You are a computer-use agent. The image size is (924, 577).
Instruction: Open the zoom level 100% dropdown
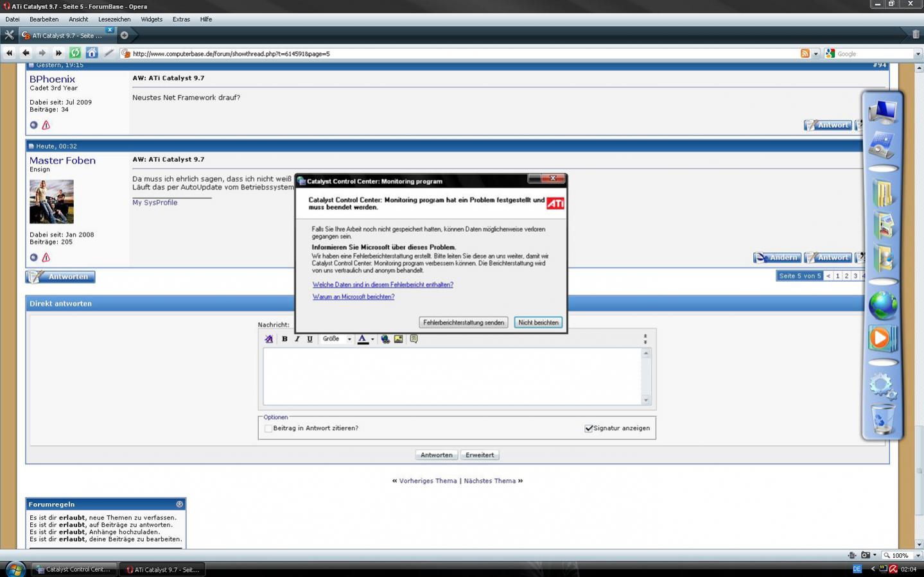click(918, 555)
